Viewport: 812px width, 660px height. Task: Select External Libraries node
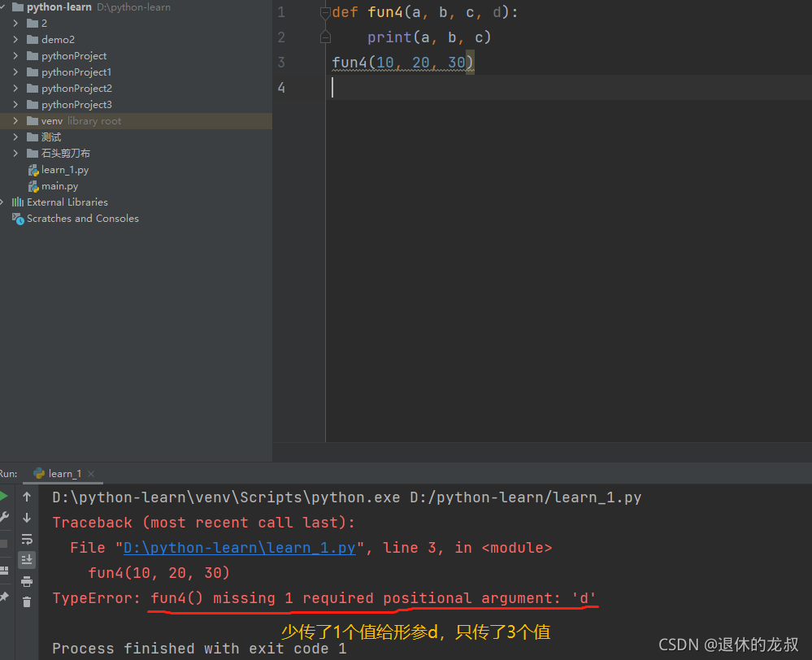[67, 202]
